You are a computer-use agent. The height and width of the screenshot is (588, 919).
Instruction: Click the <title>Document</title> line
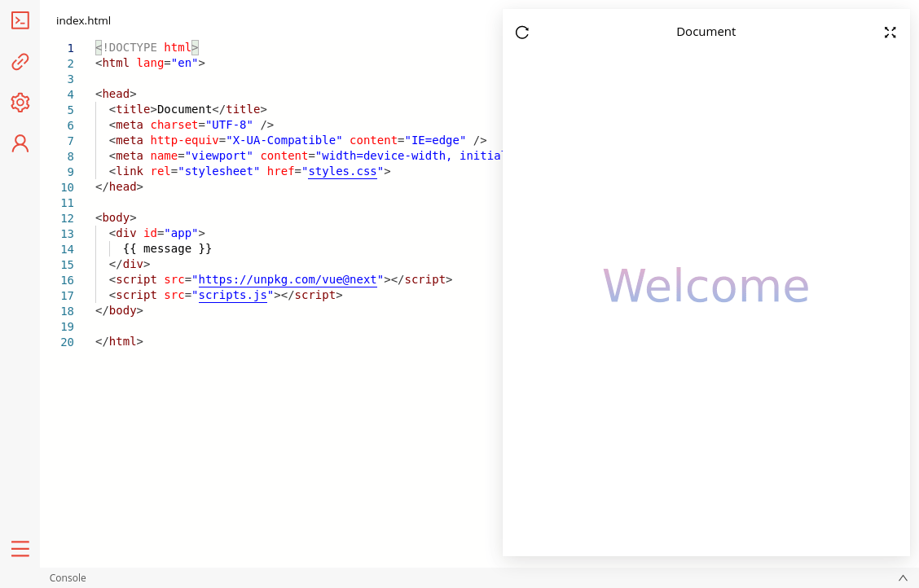point(187,109)
